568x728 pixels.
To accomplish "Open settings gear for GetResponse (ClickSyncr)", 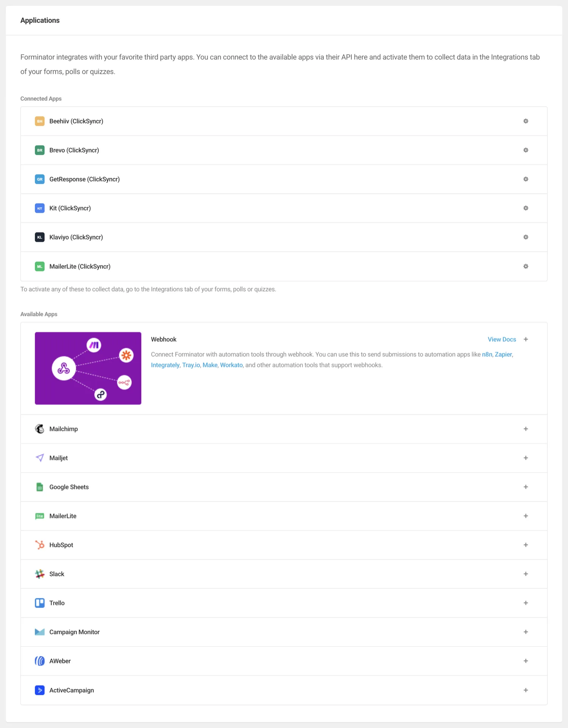I will tap(526, 179).
